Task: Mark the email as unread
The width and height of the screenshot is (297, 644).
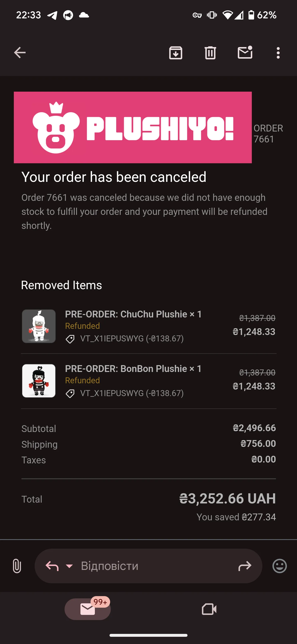Action: tap(245, 52)
